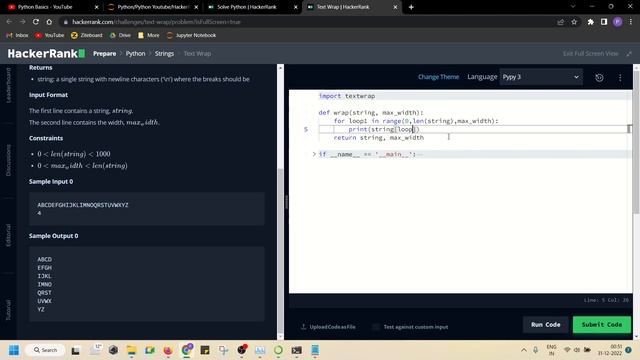Screen dimensions: 640x360
Task: Click the exit full screen arrows icon
Action: (629, 53)
